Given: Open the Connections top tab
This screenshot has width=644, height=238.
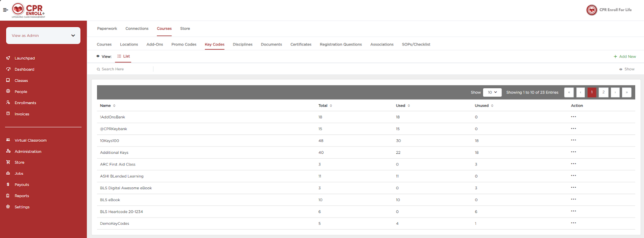Looking at the screenshot, I should click(x=137, y=29).
